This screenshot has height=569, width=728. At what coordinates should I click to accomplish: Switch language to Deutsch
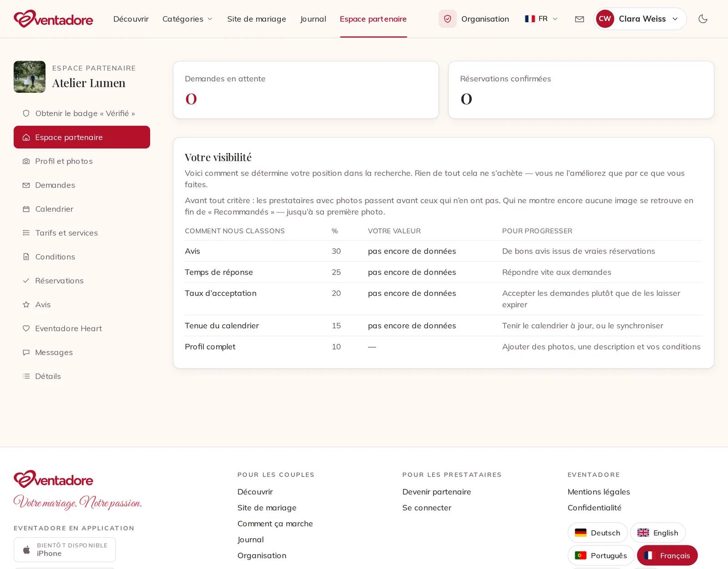point(597,533)
